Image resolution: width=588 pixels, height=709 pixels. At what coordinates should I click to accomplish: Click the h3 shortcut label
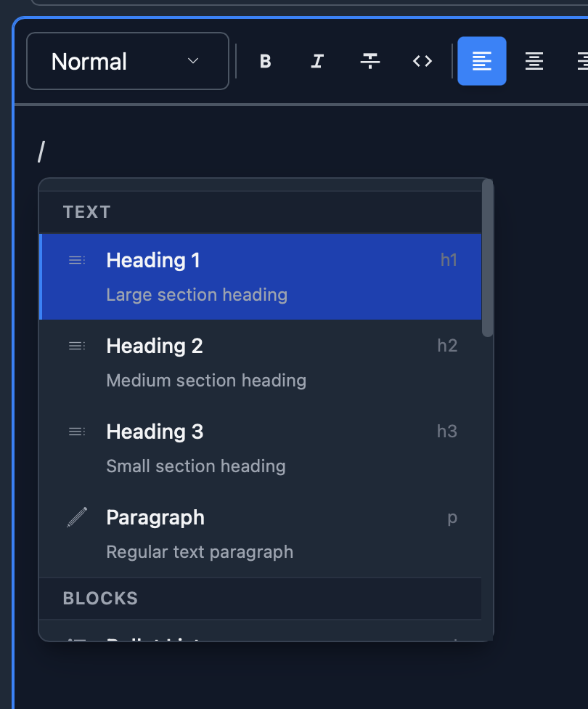447,431
